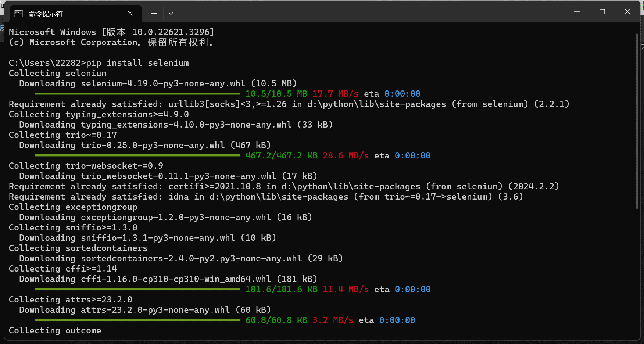Click 'Collecting trio~=0.17' line
Image resolution: width=644 pixels, height=344 pixels.
[x=63, y=135]
